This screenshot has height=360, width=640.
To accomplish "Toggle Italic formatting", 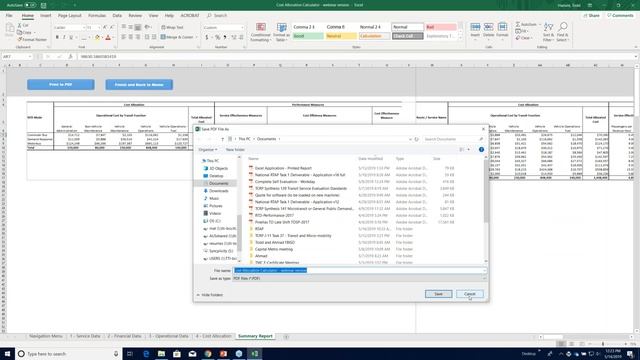I will point(64,38).
